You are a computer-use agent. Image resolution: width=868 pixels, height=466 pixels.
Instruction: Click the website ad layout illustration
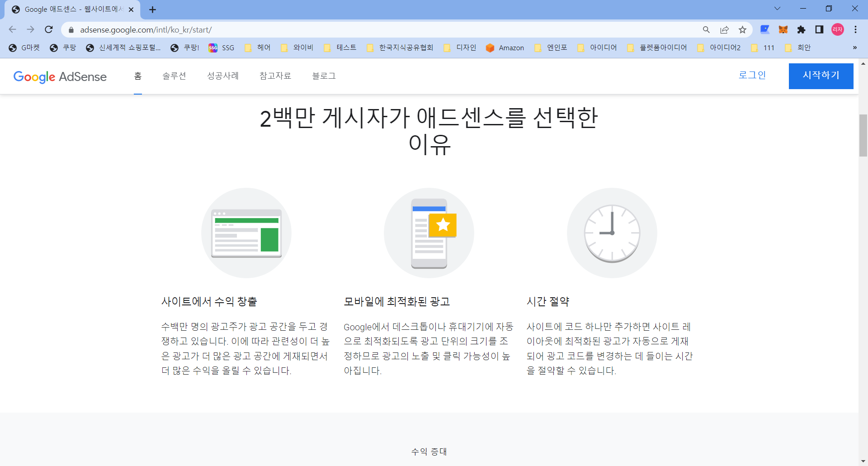tap(246, 233)
